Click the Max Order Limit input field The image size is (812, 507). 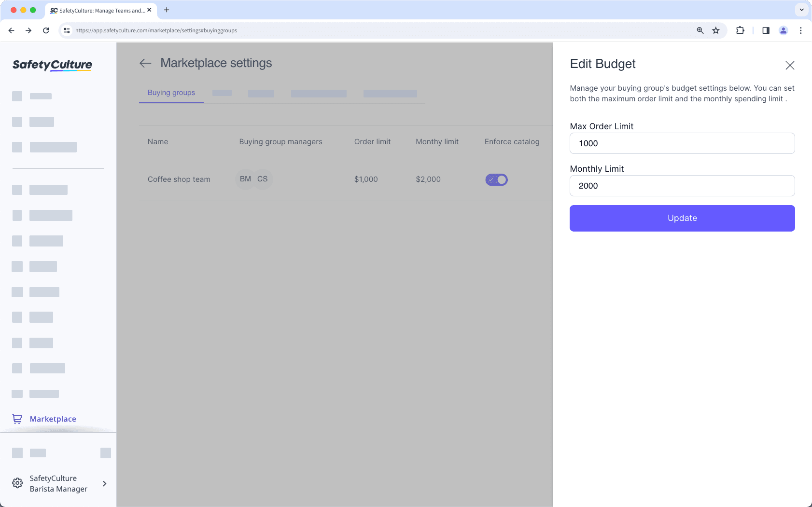click(x=682, y=143)
